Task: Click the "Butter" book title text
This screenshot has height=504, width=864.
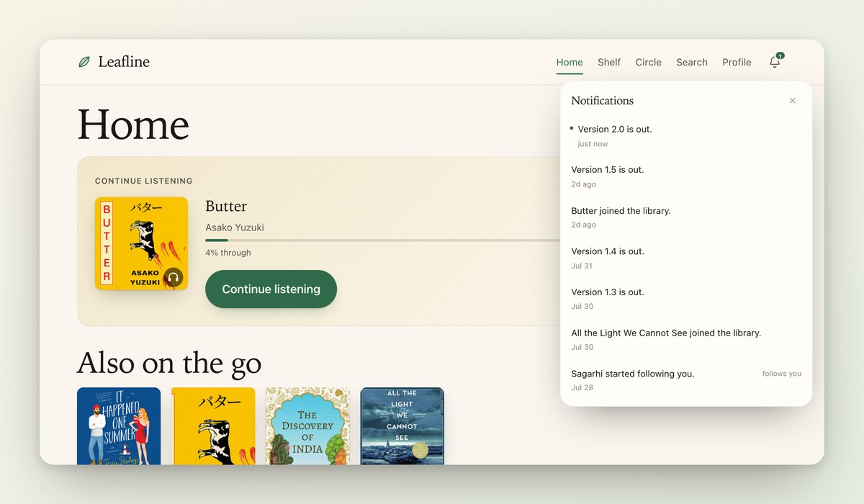Action: pos(226,206)
